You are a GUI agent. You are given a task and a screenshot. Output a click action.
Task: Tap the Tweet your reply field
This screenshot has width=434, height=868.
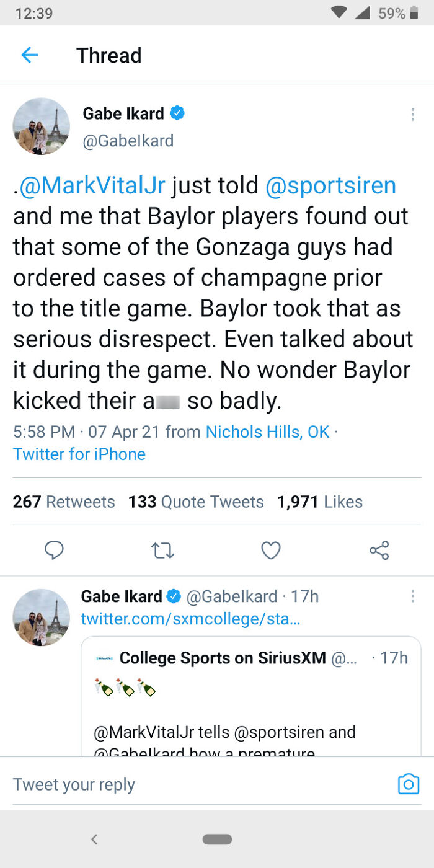pyautogui.click(x=186, y=784)
